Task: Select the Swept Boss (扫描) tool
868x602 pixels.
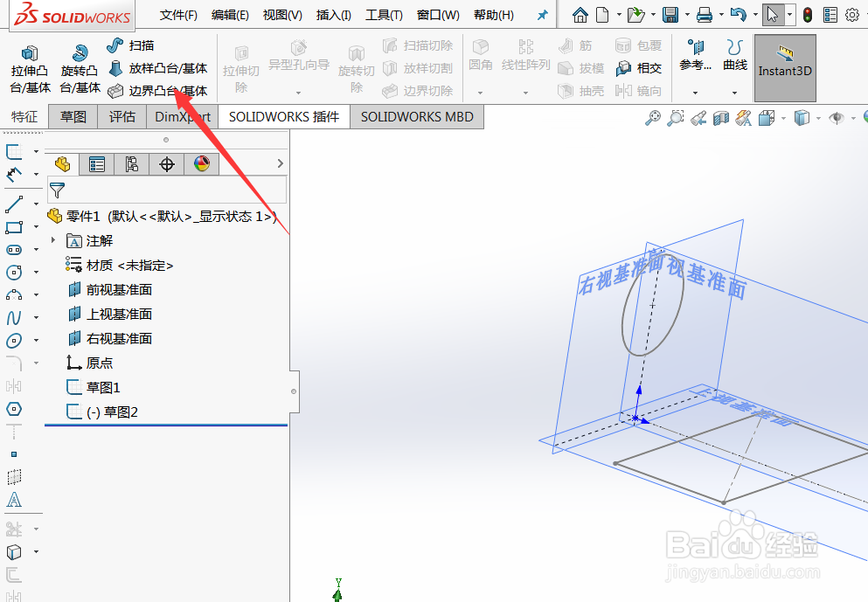Action: [x=130, y=45]
